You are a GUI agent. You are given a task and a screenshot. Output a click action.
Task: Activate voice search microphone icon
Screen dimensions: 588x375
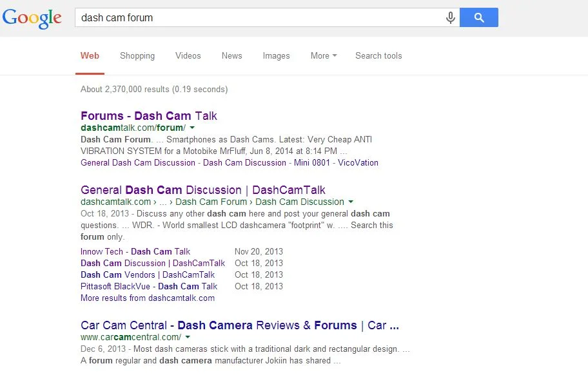coord(451,17)
